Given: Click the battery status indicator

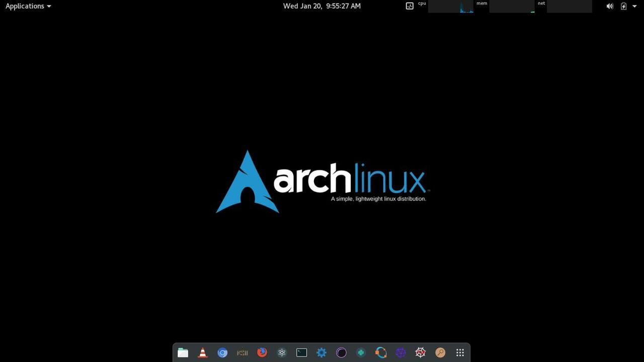Looking at the screenshot, I should pos(623,6).
